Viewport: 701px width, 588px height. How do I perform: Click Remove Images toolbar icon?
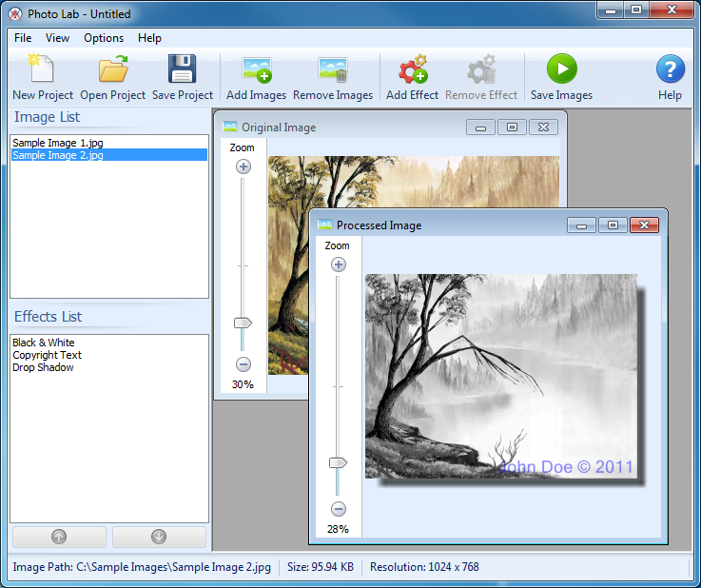click(333, 70)
